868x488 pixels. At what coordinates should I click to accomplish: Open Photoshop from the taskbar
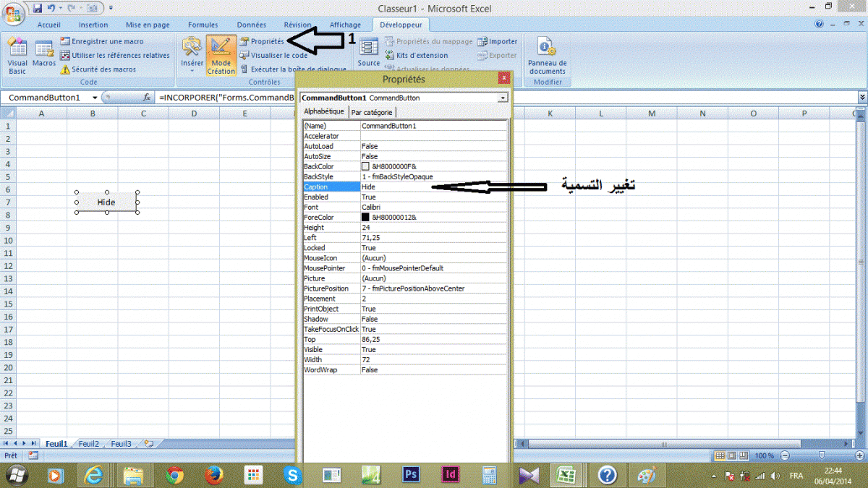click(x=411, y=475)
